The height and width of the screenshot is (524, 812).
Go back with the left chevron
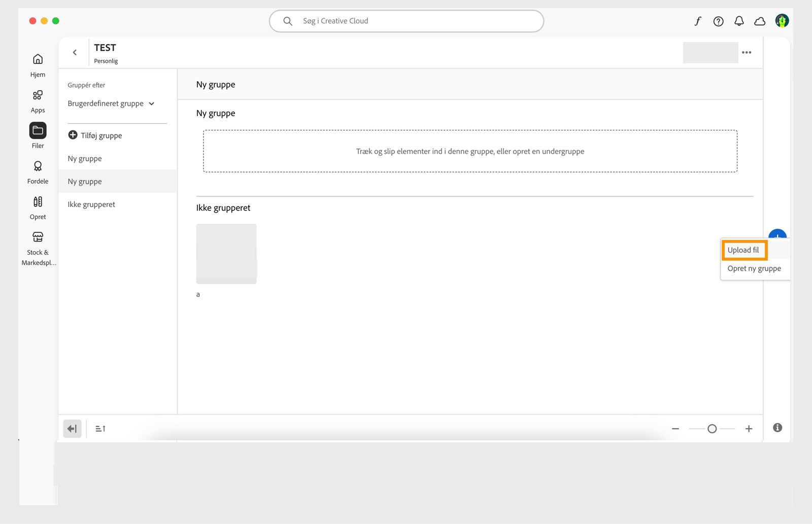tap(75, 52)
